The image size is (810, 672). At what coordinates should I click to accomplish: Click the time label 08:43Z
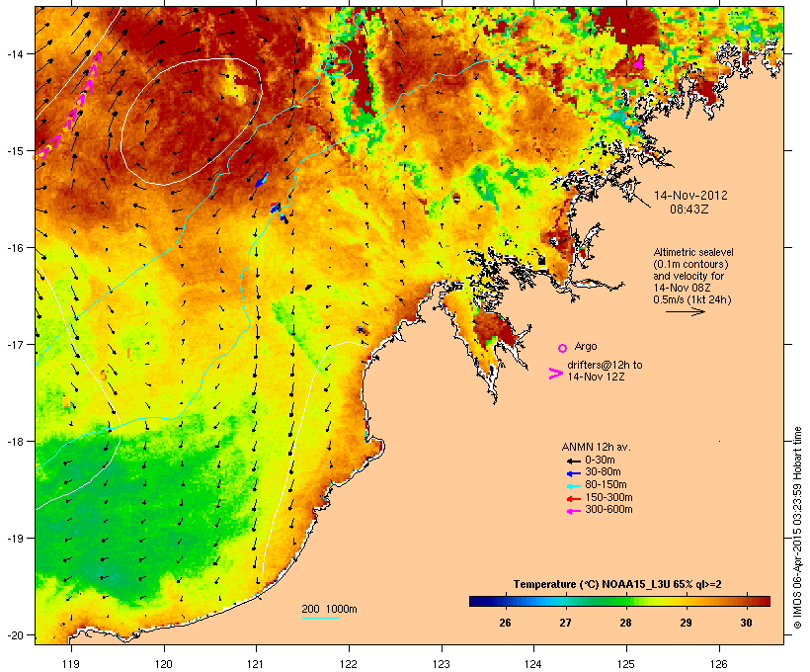tap(689, 210)
